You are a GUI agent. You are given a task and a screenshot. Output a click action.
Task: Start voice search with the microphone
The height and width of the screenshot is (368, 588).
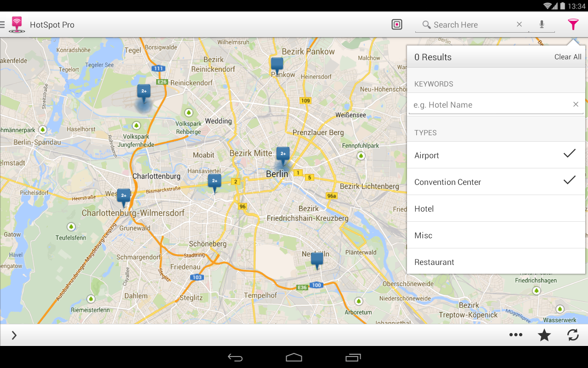(x=542, y=24)
